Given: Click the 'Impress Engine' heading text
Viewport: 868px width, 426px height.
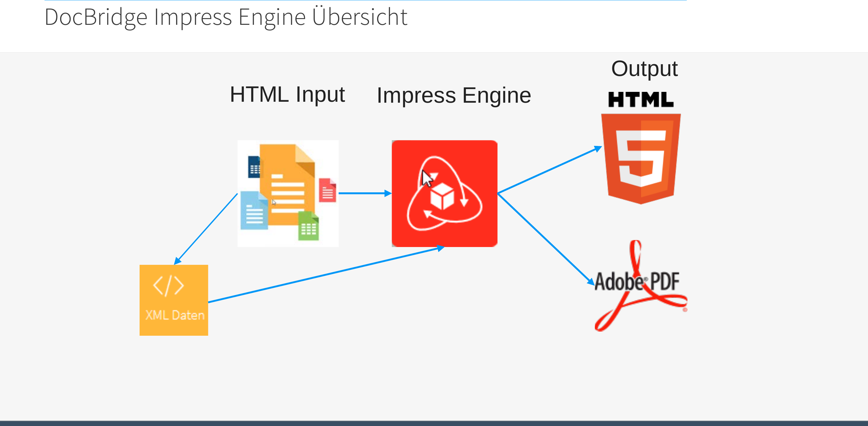Looking at the screenshot, I should pos(454,96).
